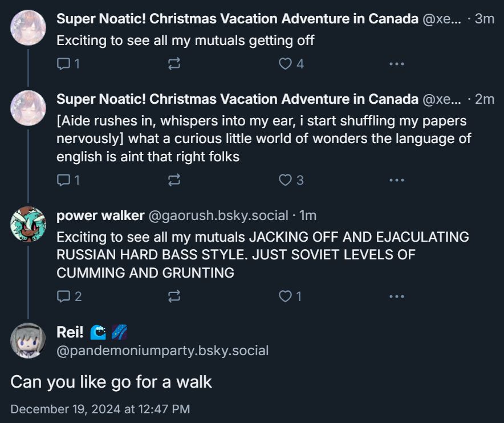This screenshot has width=504, height=423.
Task: Click the Rei! display name
Action: click(x=70, y=332)
